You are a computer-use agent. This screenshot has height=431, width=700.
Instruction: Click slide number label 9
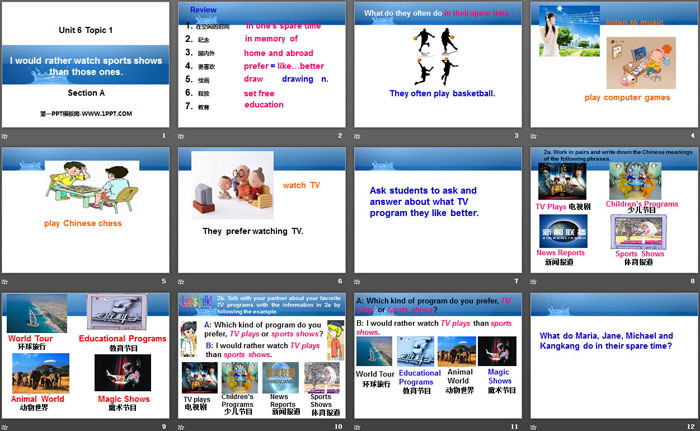(x=164, y=427)
